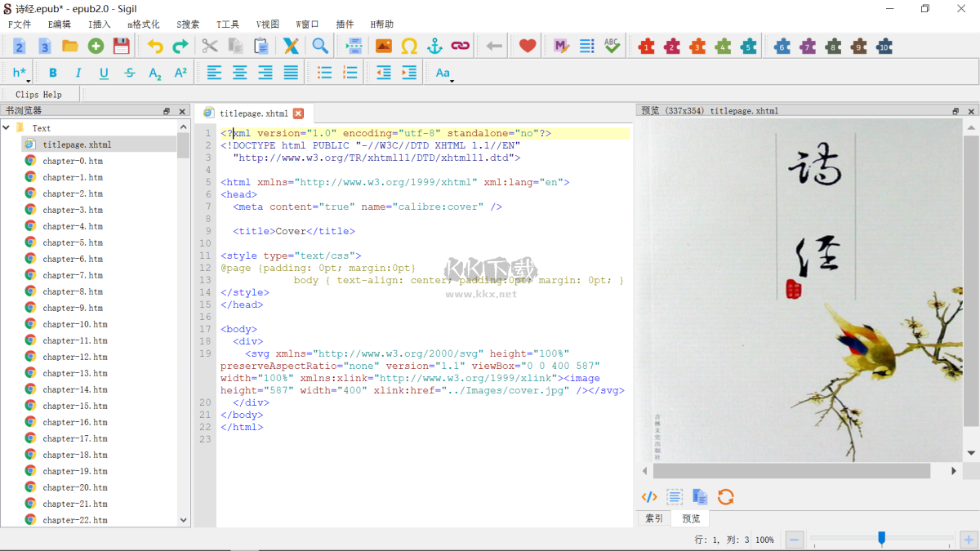Toggle underline formatting

(x=104, y=73)
